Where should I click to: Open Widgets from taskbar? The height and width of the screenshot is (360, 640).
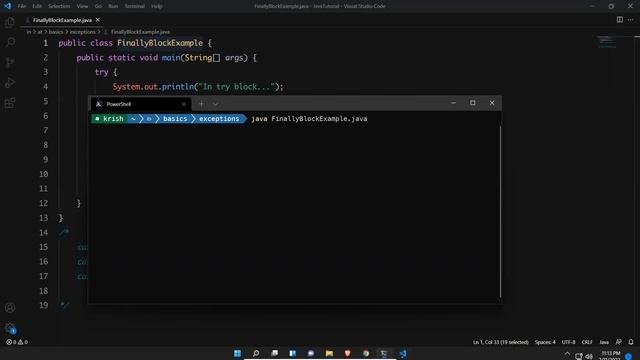tap(293, 353)
